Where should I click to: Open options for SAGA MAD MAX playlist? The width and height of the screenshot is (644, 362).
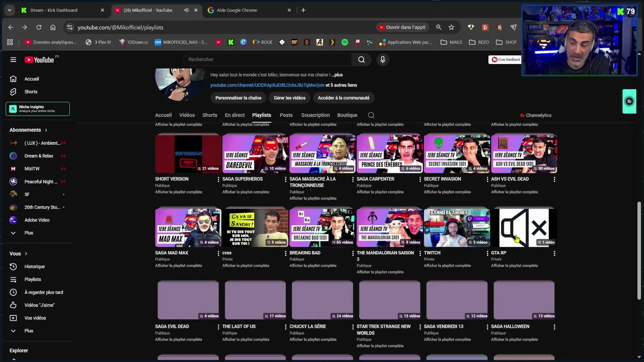coord(218,253)
